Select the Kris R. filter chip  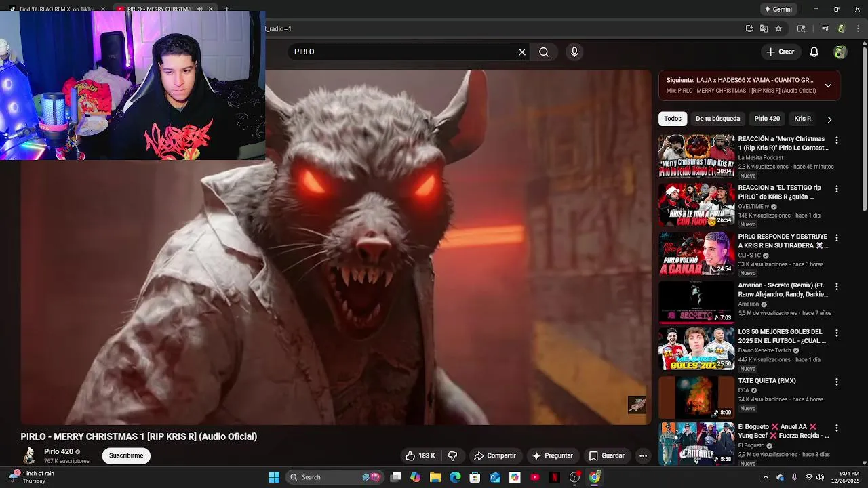(803, 119)
